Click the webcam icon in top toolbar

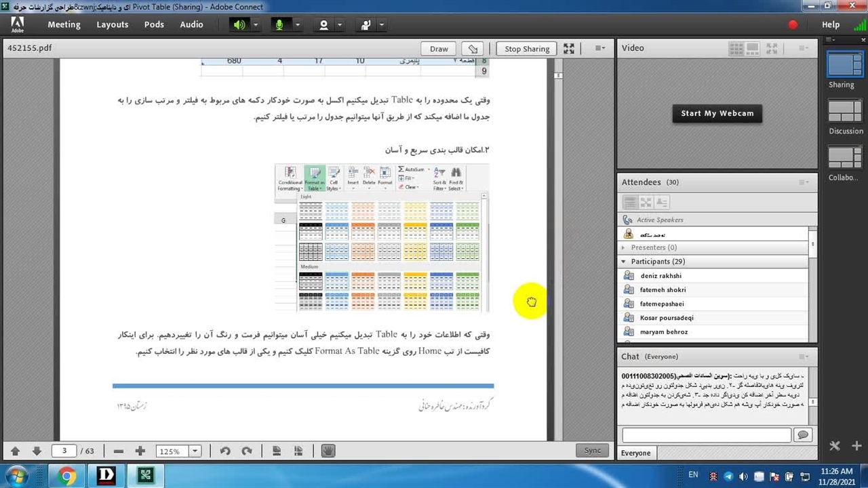pyautogui.click(x=323, y=25)
